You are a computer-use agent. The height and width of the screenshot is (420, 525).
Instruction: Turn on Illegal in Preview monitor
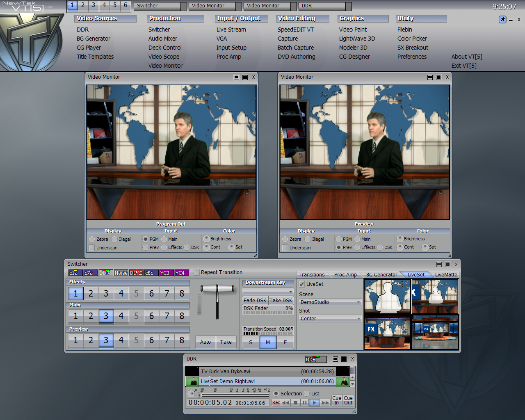click(x=308, y=239)
